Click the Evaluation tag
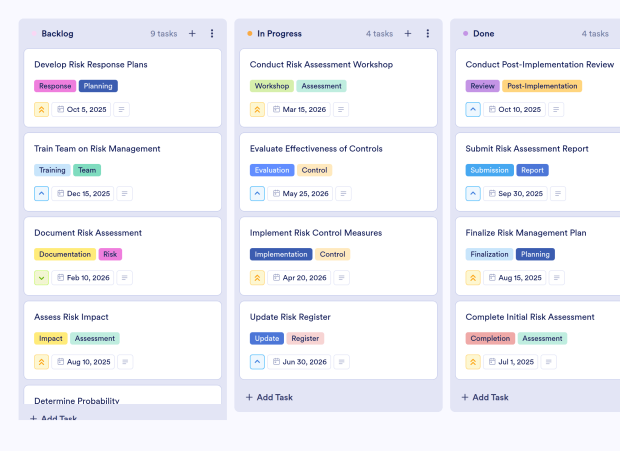 point(272,170)
